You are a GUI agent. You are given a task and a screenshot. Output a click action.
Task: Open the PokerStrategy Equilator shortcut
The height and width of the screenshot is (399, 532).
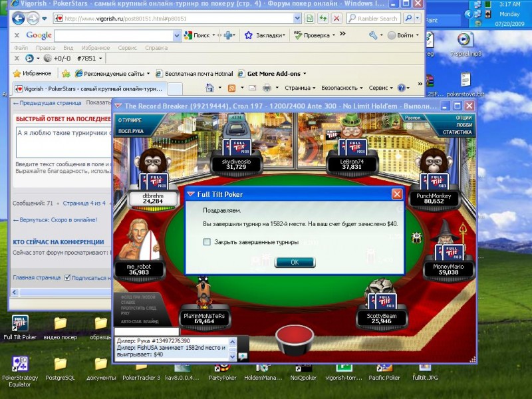20,372
